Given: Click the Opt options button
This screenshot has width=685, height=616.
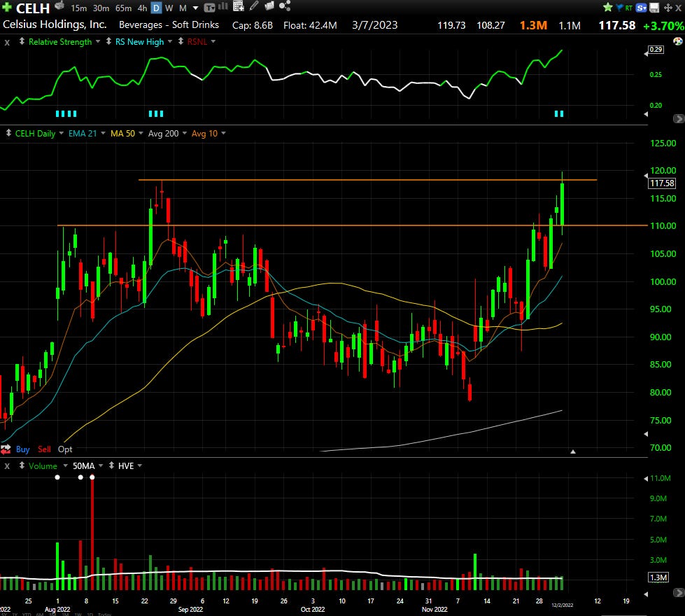Looking at the screenshot, I should click(65, 449).
